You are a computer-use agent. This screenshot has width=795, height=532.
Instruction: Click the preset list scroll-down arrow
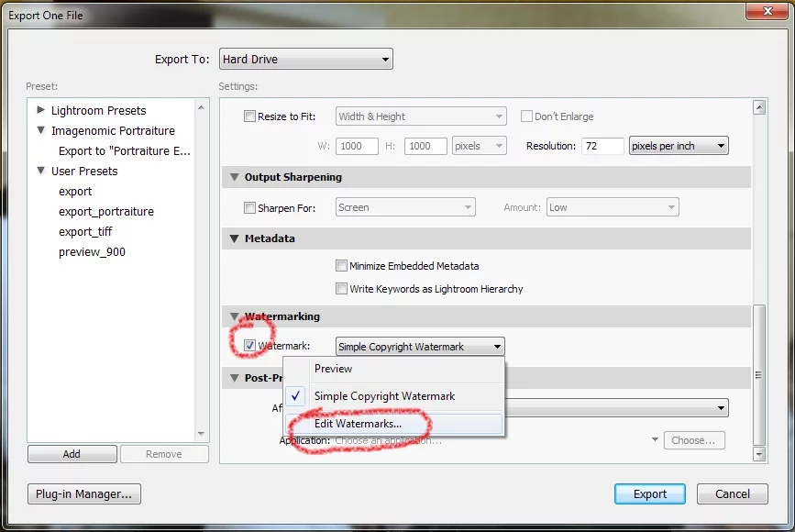(x=201, y=434)
